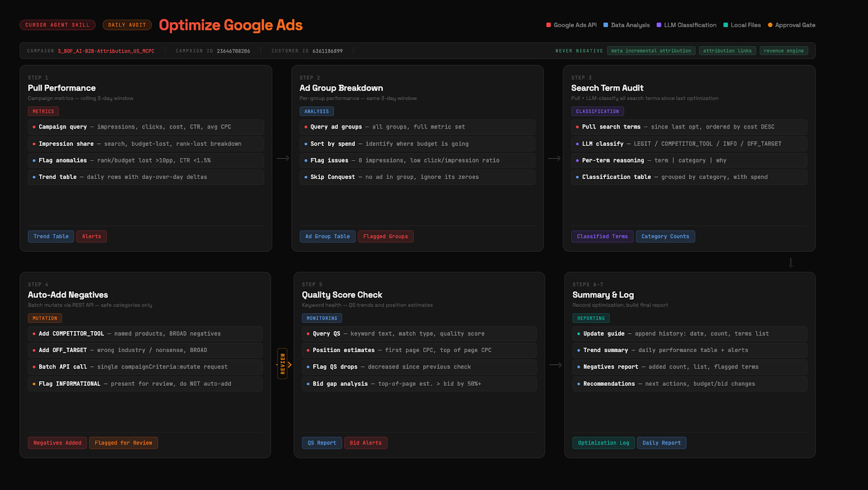Select the MUTATION tag on Auto-Add Negatives

coord(44,317)
